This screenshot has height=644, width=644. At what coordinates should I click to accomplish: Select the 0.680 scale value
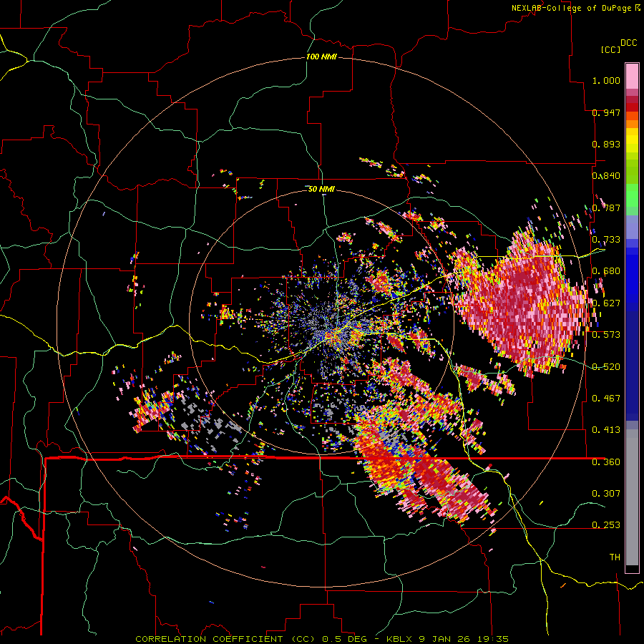[606, 271]
